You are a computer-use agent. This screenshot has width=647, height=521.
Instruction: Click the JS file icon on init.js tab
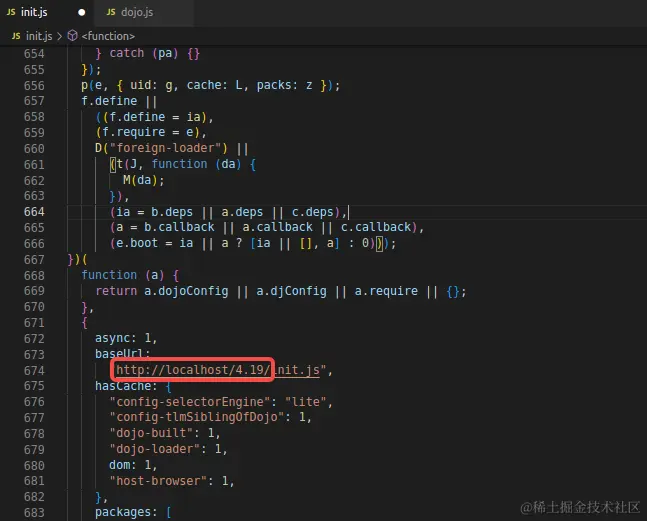click(11, 12)
